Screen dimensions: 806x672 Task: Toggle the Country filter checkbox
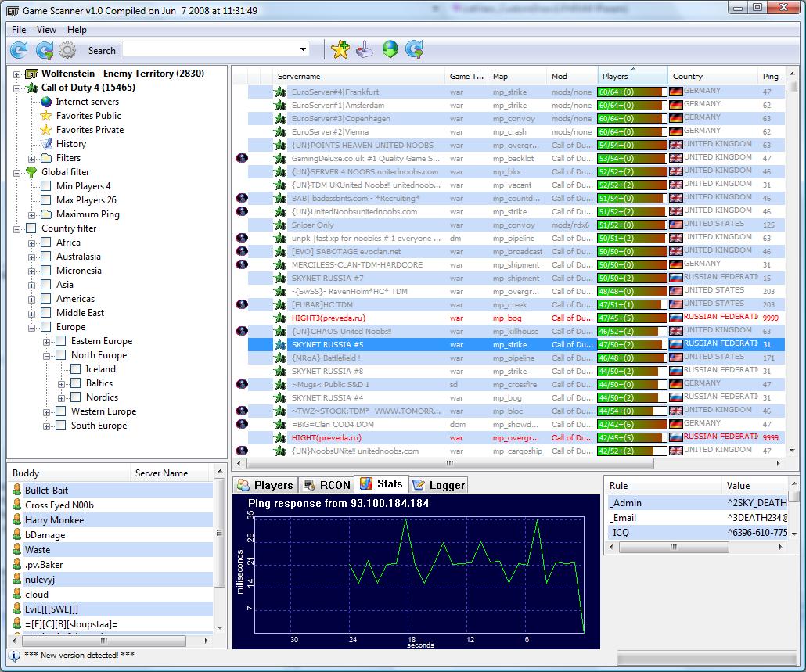(x=31, y=228)
